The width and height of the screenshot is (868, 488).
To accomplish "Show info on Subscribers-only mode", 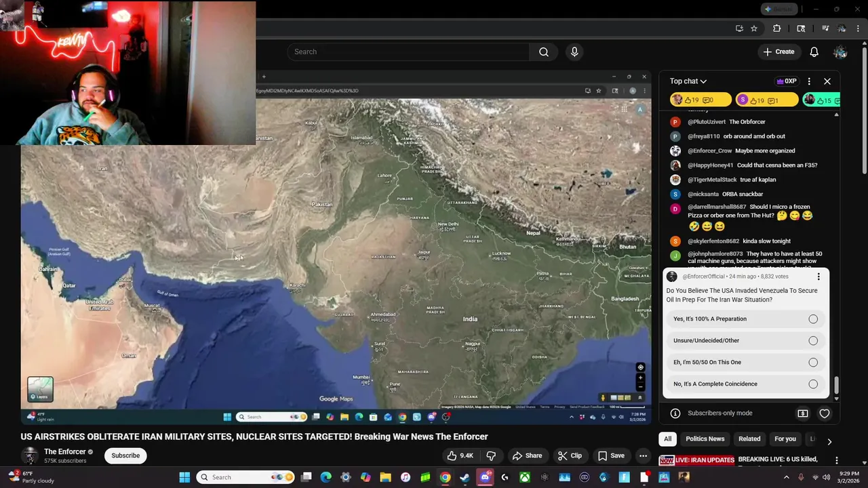I will (675, 413).
